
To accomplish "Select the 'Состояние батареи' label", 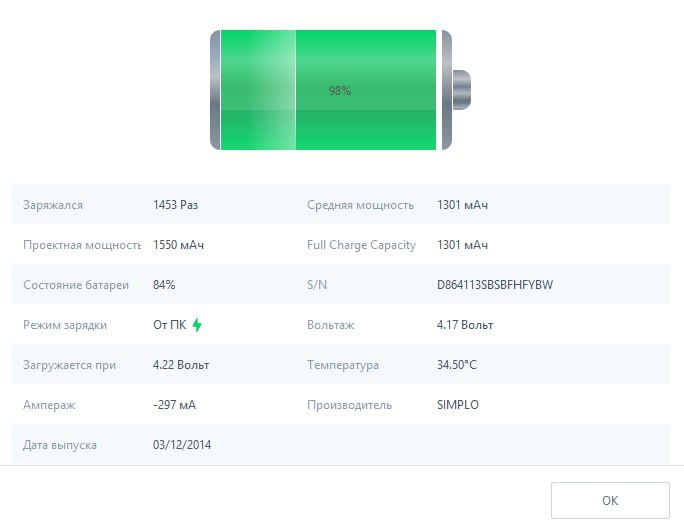I will [x=76, y=285].
